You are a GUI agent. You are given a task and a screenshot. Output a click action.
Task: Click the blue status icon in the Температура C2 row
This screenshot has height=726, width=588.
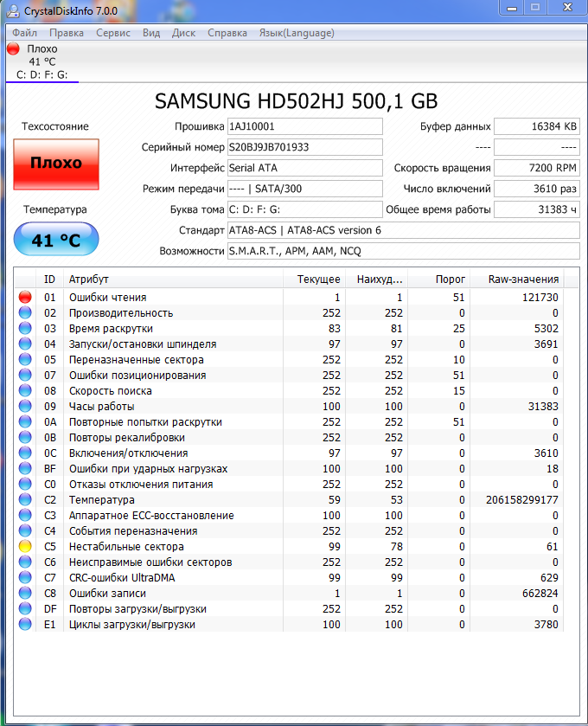click(25, 499)
